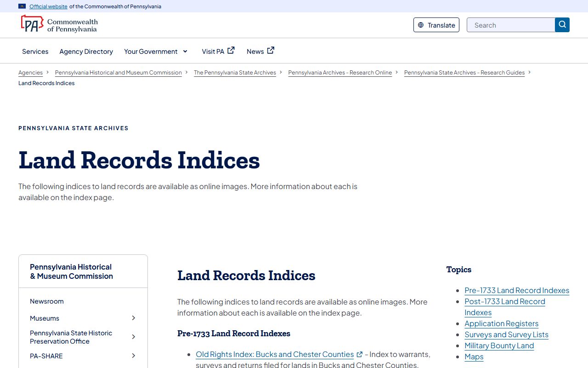Click Pennsylvania Historical & Museum Commission sidebar heading
Screen dimensions: 588x368
[x=71, y=271]
